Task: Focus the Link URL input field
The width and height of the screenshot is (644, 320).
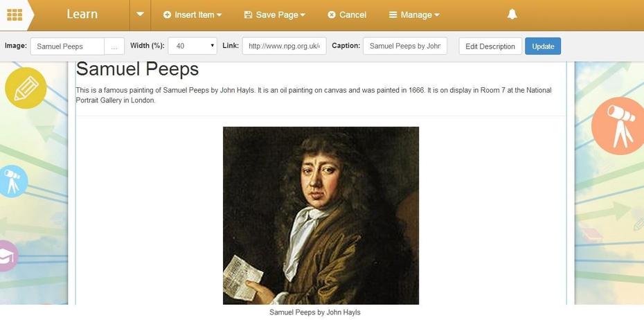Action: tap(284, 46)
